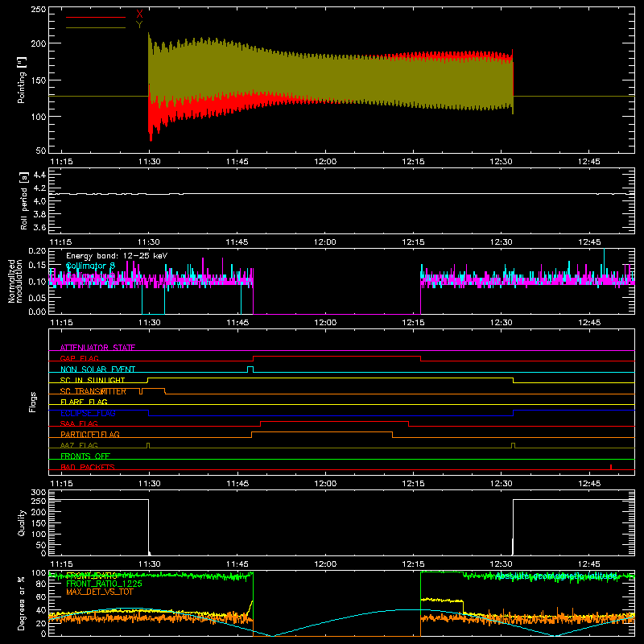Image resolution: width=644 pixels, height=644 pixels.
Task: Click the NON_SOLAR_EVENT flag label
Action: (97, 369)
